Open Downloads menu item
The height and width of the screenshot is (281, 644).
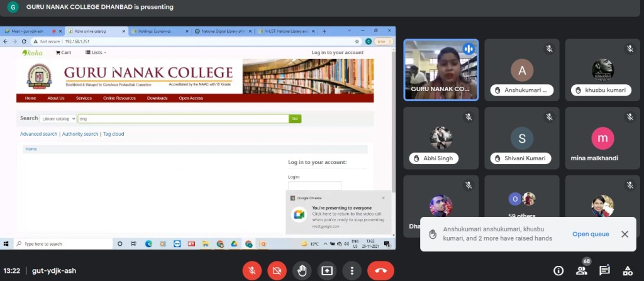point(157,98)
